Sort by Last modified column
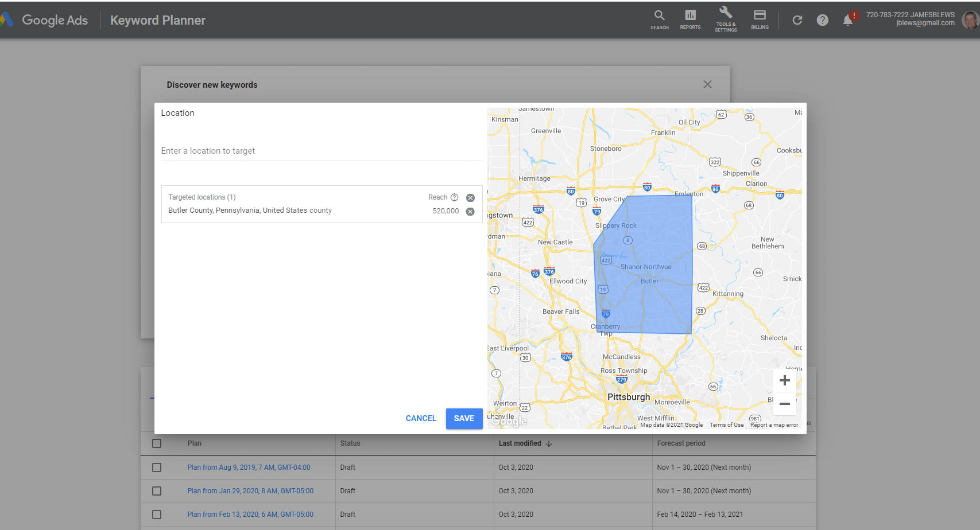This screenshot has height=530, width=980. (x=525, y=443)
